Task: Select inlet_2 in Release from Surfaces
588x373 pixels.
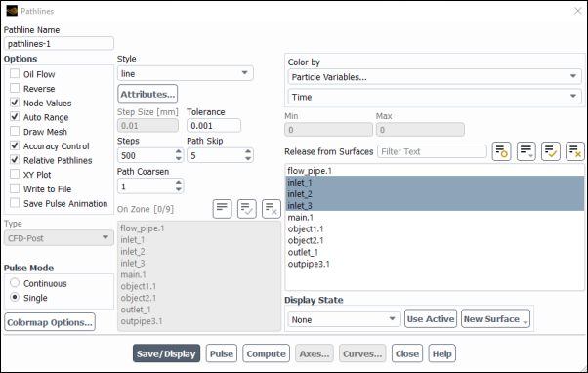Action: 435,193
